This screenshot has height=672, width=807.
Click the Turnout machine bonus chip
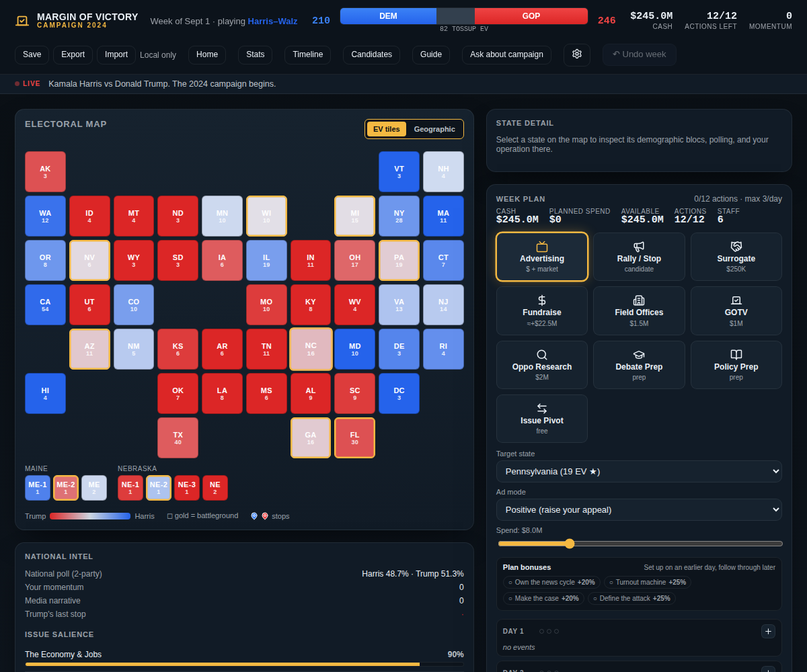pyautogui.click(x=648, y=583)
